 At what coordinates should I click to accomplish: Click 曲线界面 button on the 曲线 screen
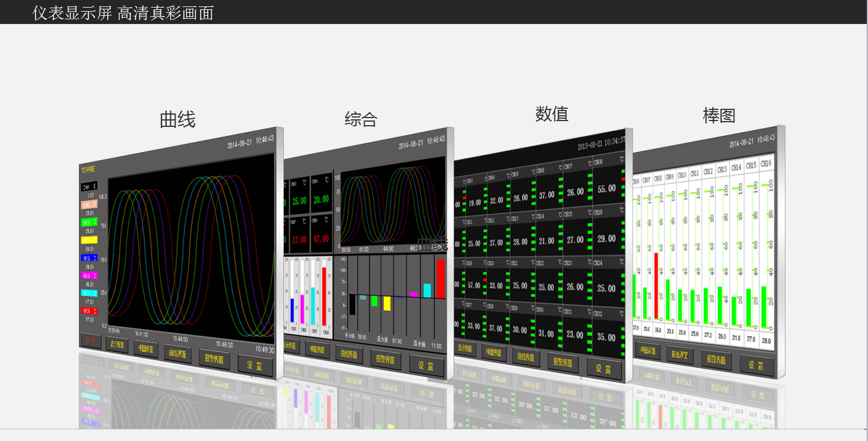pos(176,353)
